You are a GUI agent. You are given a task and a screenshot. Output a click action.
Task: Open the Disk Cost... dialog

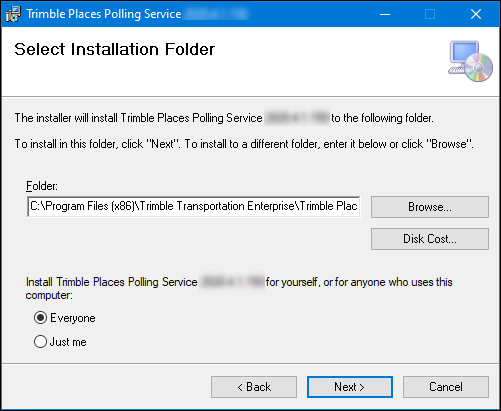430,239
